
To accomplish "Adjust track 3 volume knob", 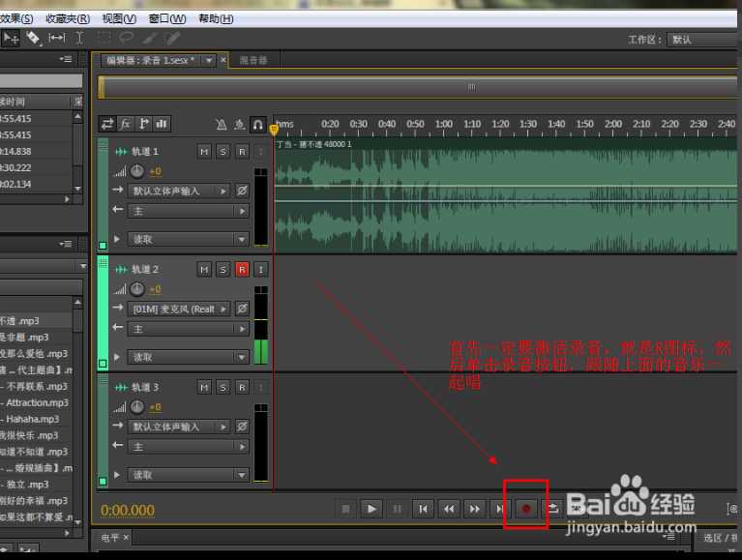I will pos(136,406).
